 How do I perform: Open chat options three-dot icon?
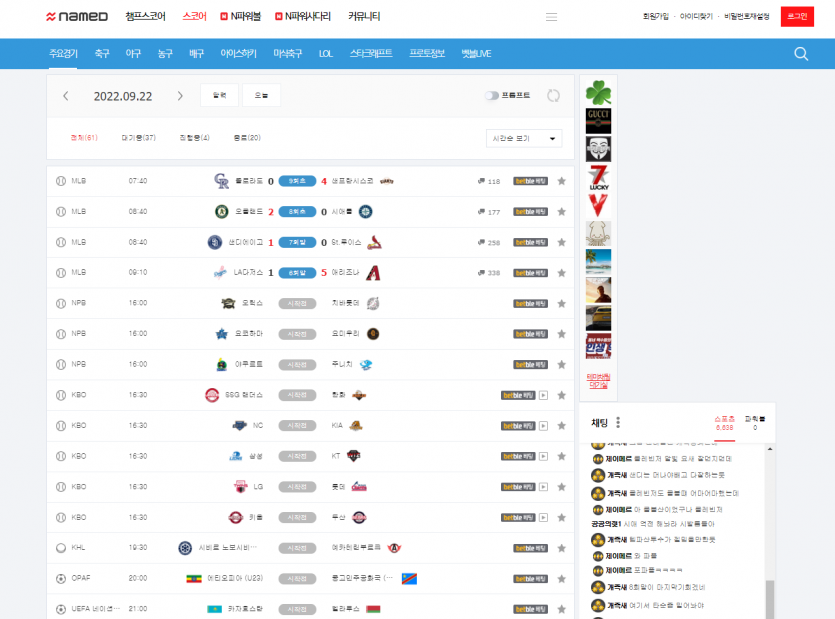click(618, 422)
